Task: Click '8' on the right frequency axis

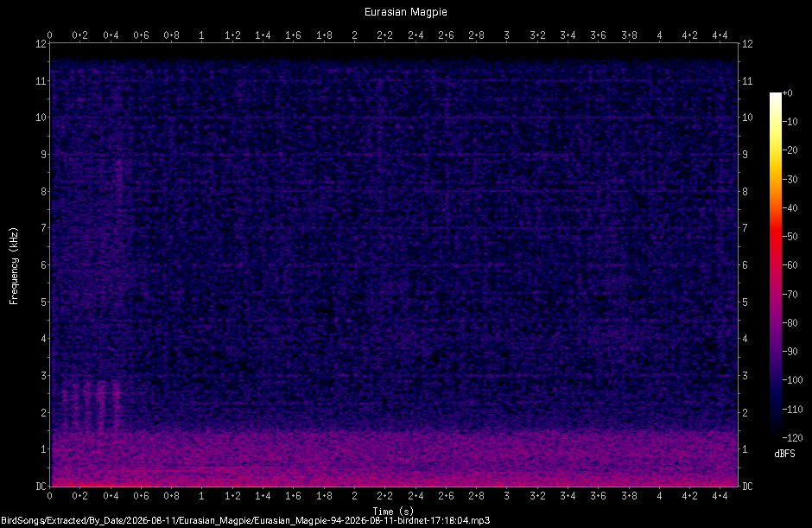Action: [745, 191]
